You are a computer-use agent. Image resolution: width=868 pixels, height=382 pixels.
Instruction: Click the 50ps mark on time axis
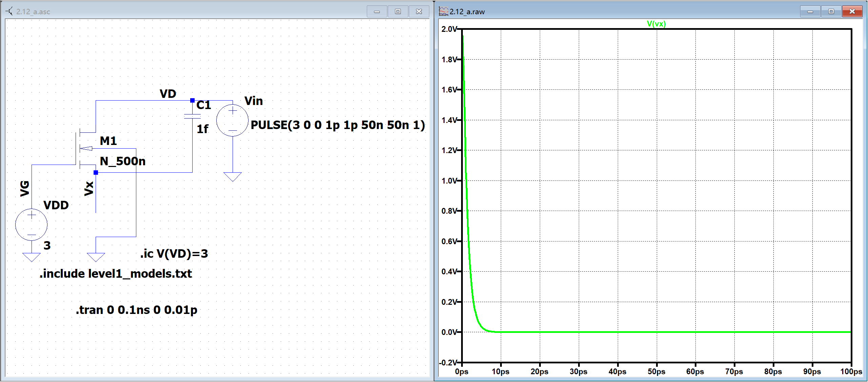[x=656, y=372]
